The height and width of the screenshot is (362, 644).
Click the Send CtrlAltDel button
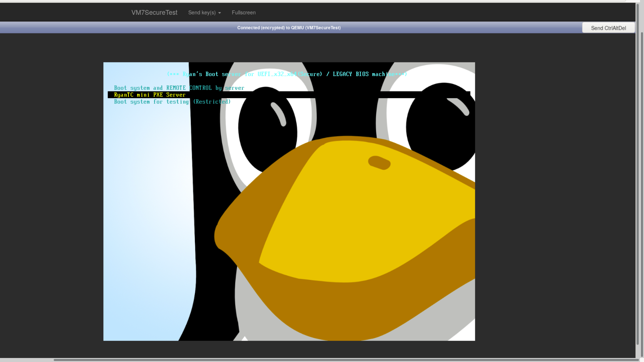[608, 28]
